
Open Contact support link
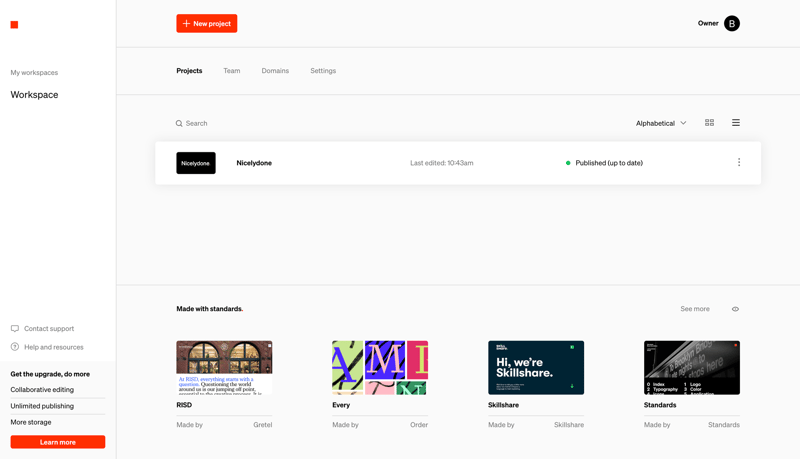[49, 328]
